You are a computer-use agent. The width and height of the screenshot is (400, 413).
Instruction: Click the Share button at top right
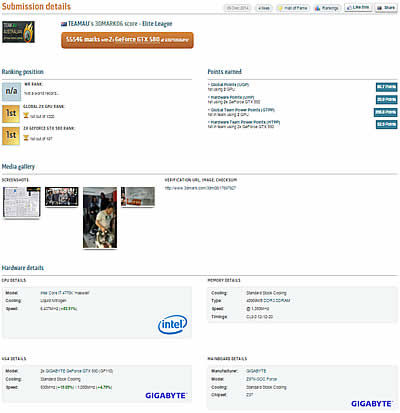(x=386, y=8)
